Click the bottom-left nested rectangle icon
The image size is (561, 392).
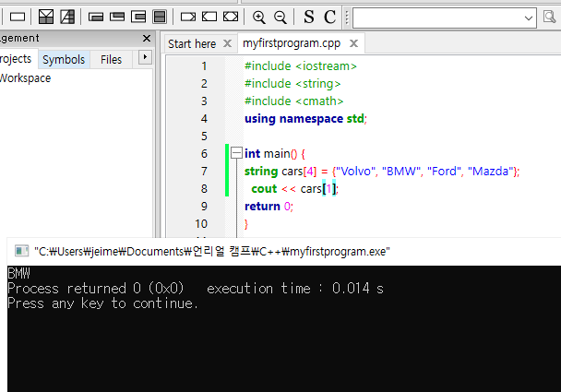tap(96, 17)
